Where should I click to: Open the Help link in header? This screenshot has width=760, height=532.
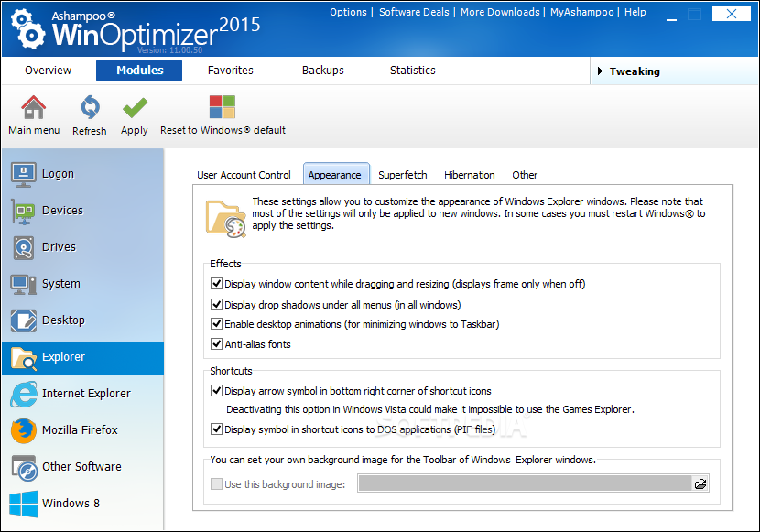[635, 12]
